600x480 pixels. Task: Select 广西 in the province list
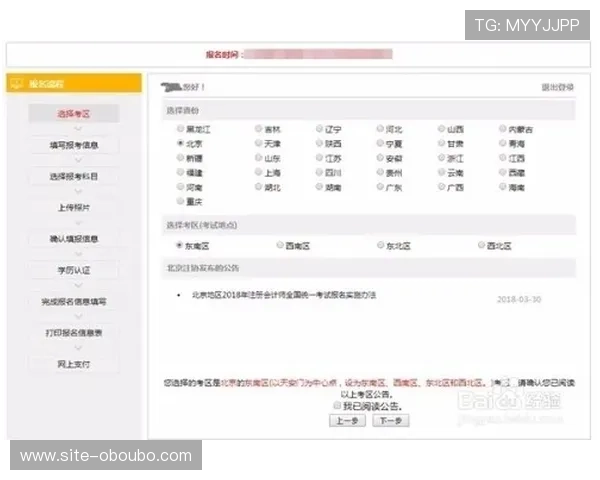tap(442, 186)
